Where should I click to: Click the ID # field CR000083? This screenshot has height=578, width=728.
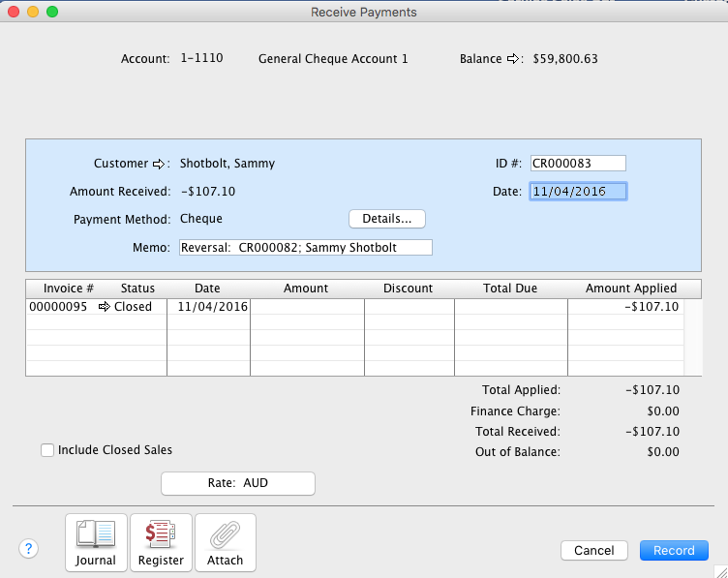(578, 164)
